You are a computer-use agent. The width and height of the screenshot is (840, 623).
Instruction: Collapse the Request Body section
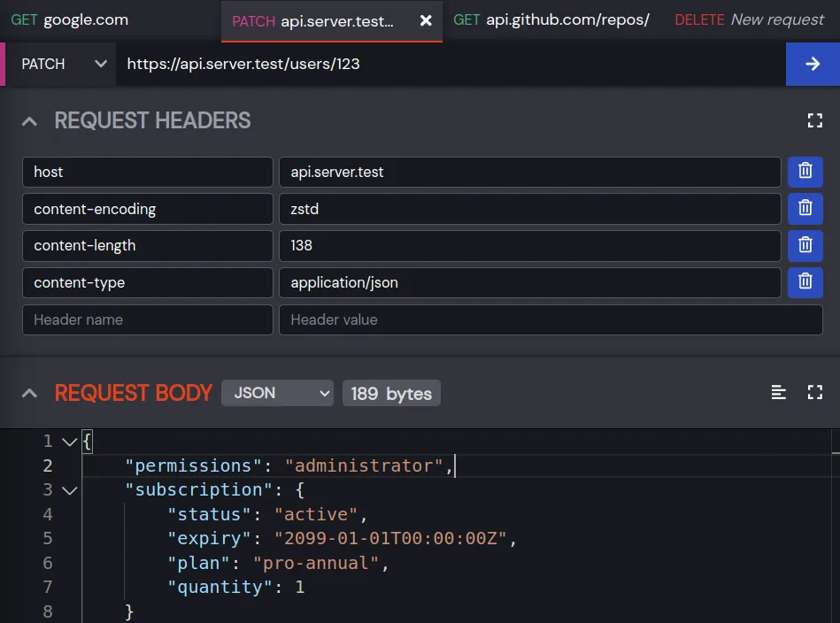point(29,393)
